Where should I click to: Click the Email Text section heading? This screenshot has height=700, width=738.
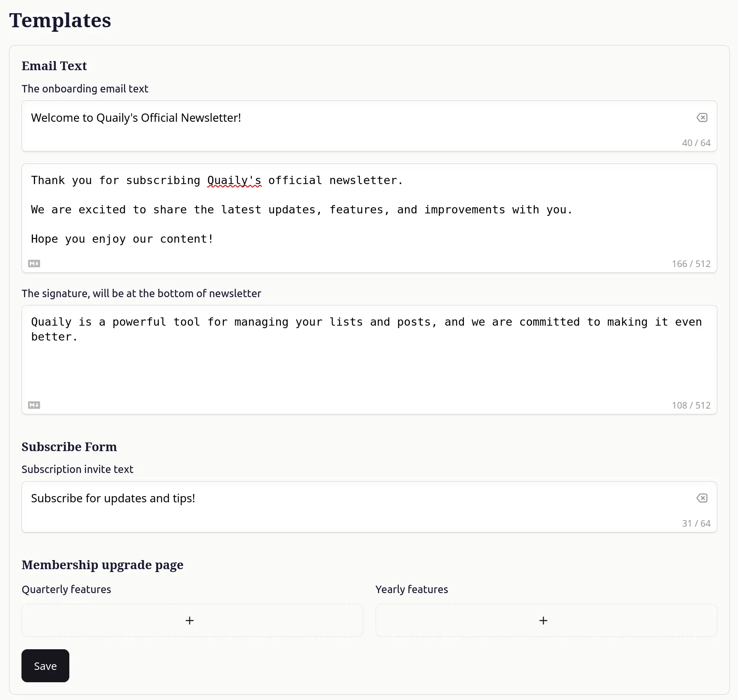[x=54, y=66]
